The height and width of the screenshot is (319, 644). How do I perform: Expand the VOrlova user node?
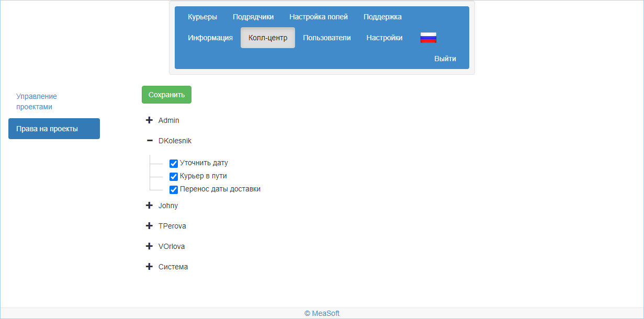(x=149, y=246)
